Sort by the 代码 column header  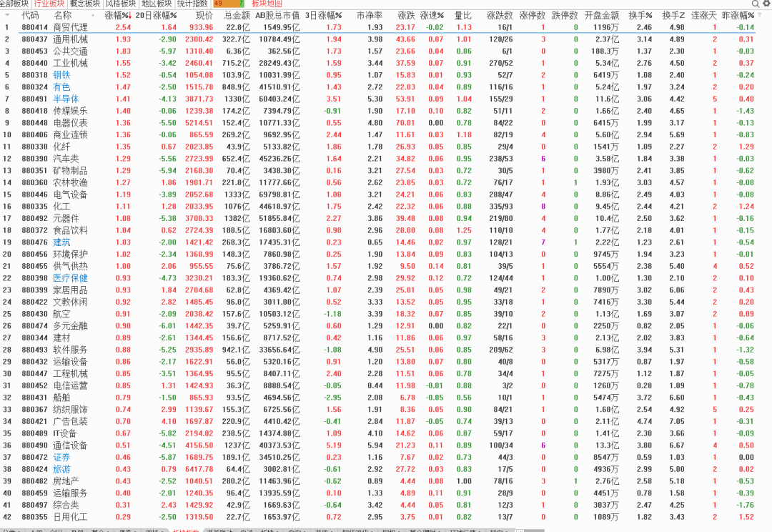pyautogui.click(x=30, y=15)
